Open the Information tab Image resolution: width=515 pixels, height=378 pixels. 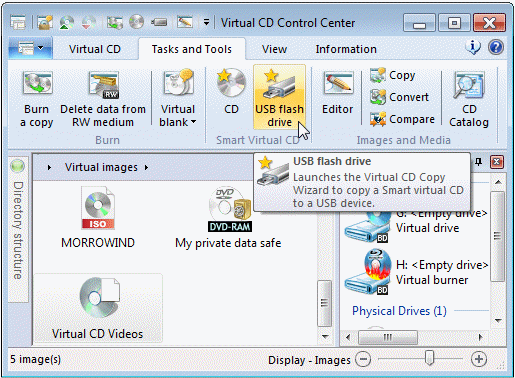[346, 49]
